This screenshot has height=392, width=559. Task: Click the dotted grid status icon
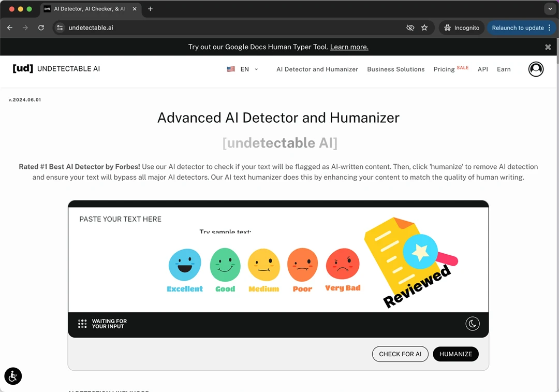82,324
